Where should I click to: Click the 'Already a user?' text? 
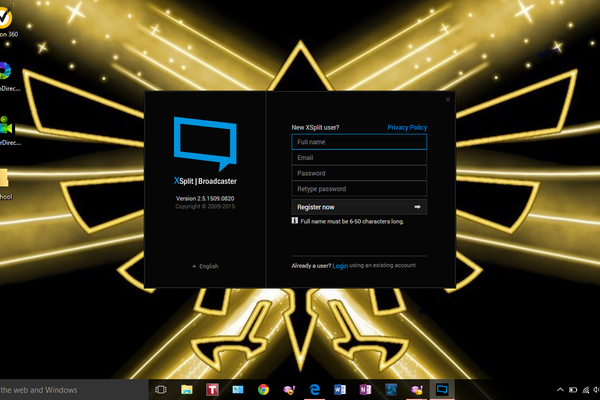tap(311, 266)
